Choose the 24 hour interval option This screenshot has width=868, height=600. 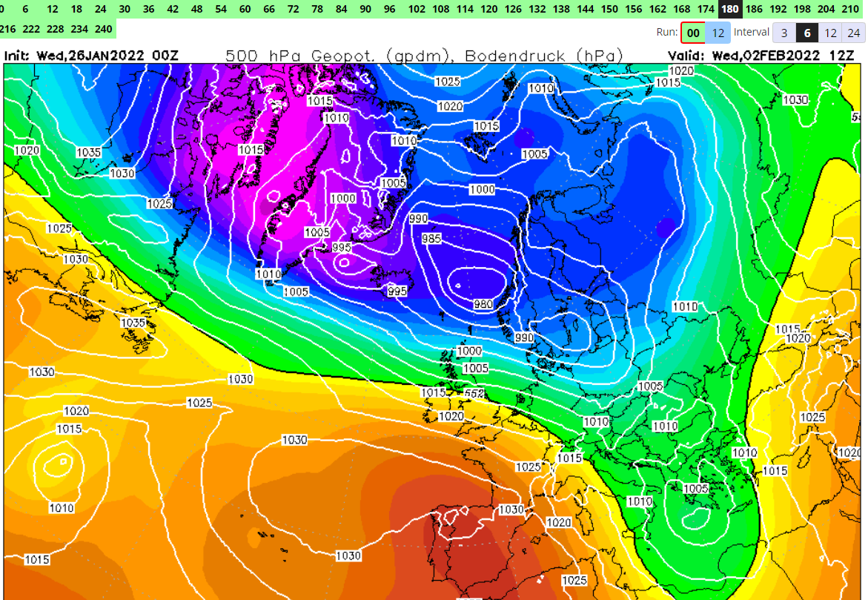854,33
